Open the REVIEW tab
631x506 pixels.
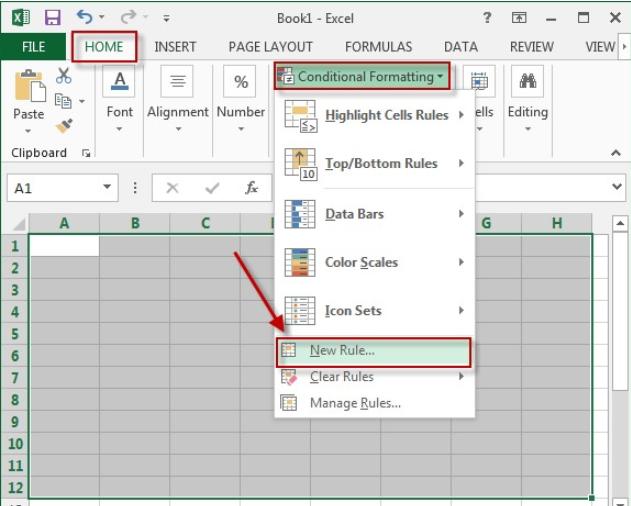pyautogui.click(x=532, y=47)
